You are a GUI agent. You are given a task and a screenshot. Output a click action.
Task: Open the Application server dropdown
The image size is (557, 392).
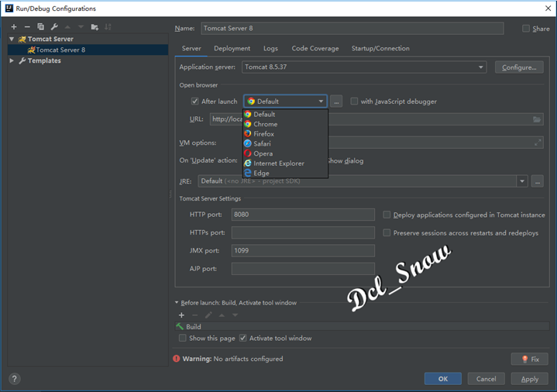tap(364, 67)
